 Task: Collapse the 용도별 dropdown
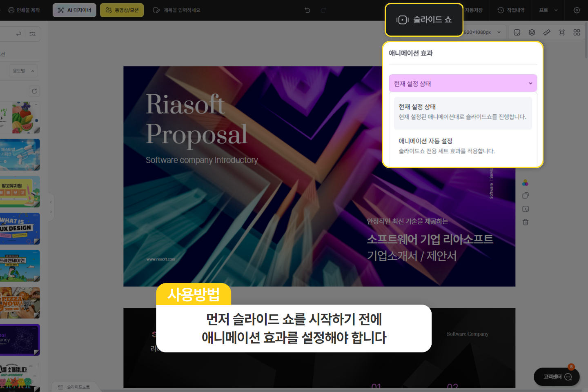click(24, 71)
